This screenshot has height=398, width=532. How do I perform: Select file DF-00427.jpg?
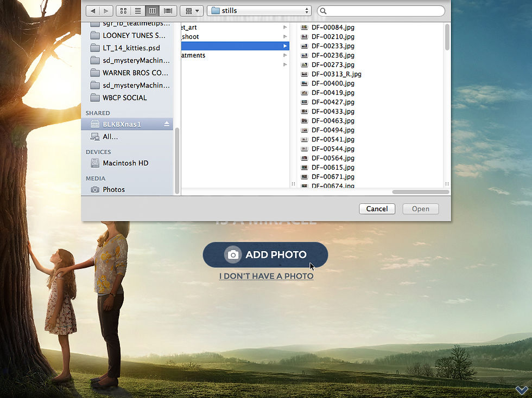(332, 102)
